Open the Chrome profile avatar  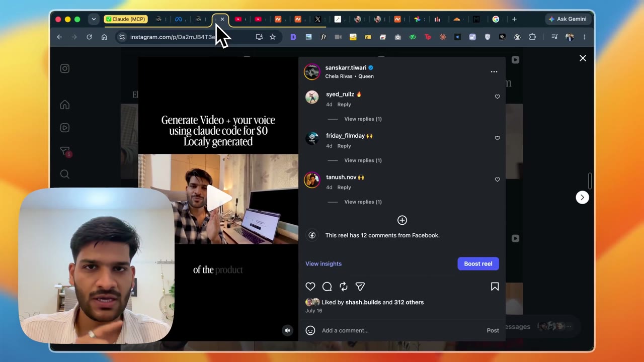click(x=570, y=37)
